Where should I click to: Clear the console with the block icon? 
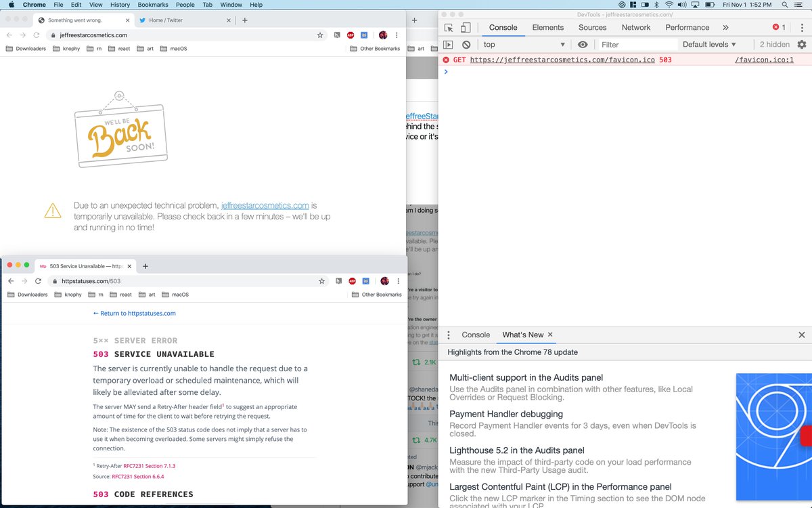466,45
